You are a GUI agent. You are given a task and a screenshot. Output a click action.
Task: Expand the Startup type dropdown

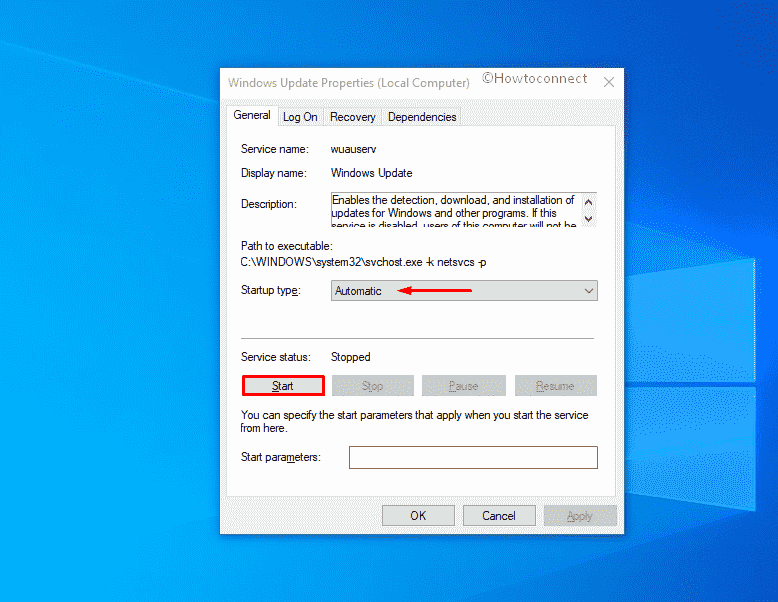[x=464, y=291]
